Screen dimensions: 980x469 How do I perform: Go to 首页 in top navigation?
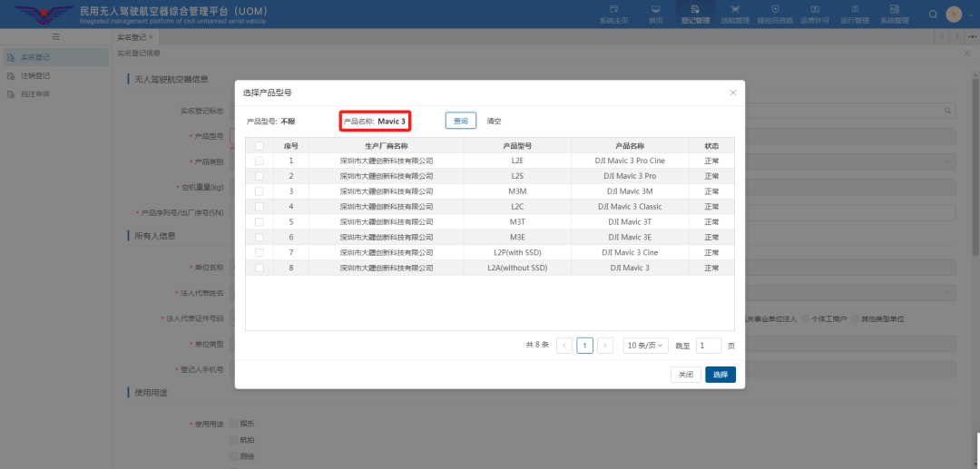656,15
